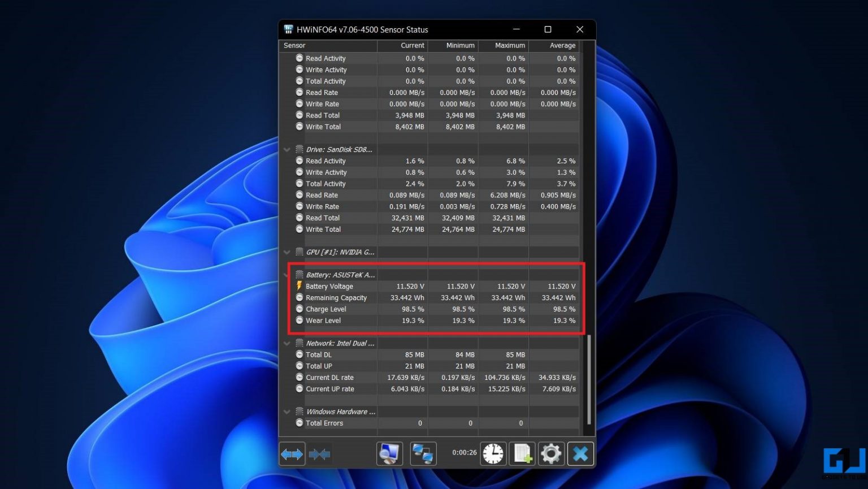Start logging with the document-plus icon
The width and height of the screenshot is (868, 489).
(522, 453)
